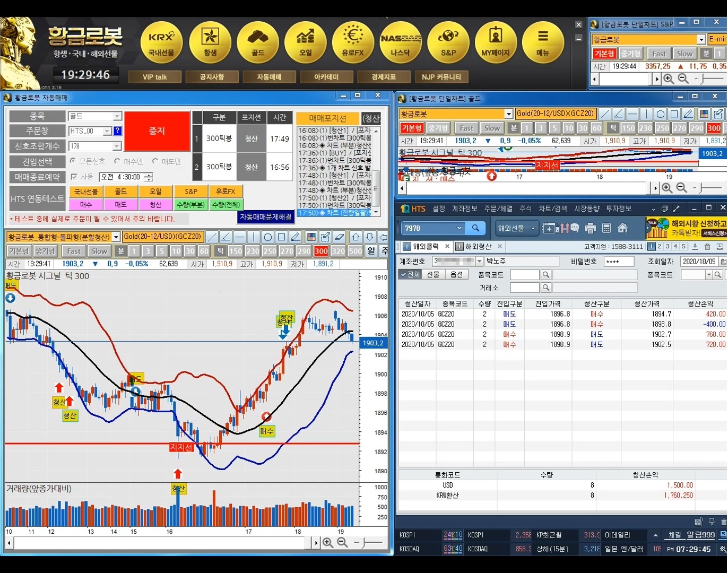Viewport: 728px width, 573px height.
Task: Expand the 황금로봇_통합형-돌파형 strategy dropdown
Action: tap(116, 237)
